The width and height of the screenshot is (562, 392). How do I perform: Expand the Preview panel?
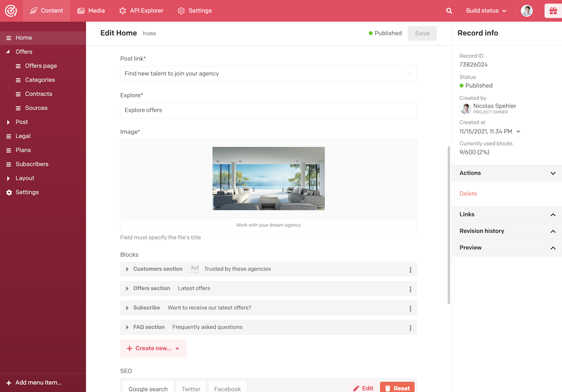click(507, 248)
